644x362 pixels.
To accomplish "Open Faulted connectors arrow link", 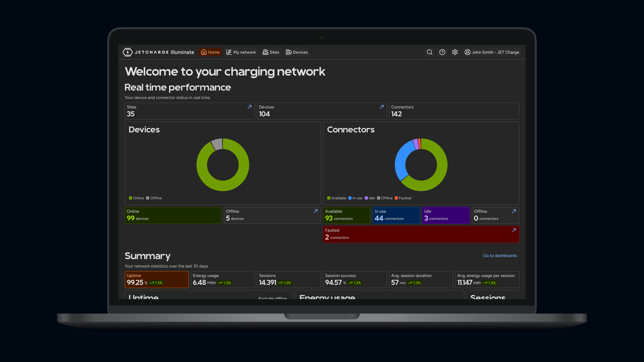I will [x=514, y=230].
